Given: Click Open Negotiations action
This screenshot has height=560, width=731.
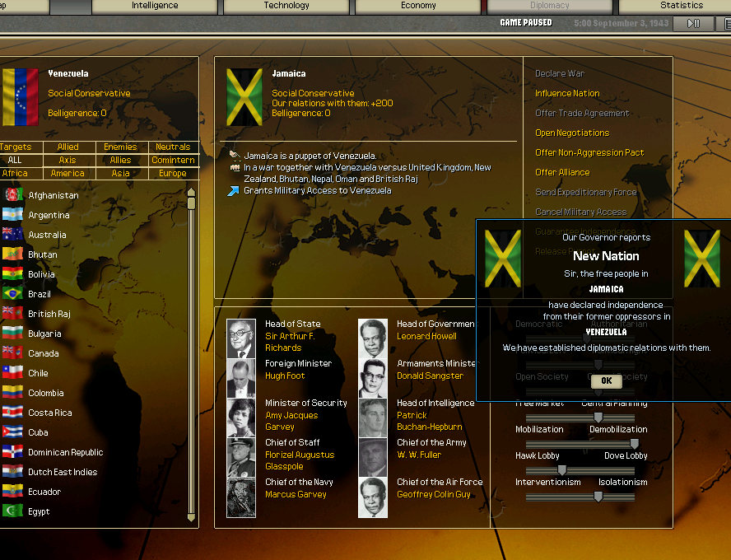Looking at the screenshot, I should click(x=572, y=133).
